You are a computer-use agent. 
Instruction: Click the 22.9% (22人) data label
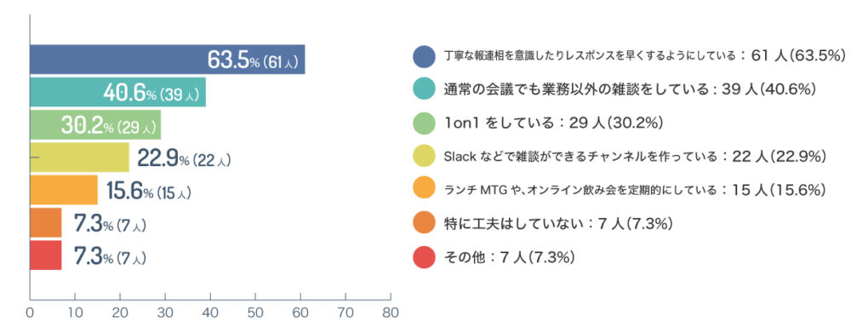[x=184, y=160]
